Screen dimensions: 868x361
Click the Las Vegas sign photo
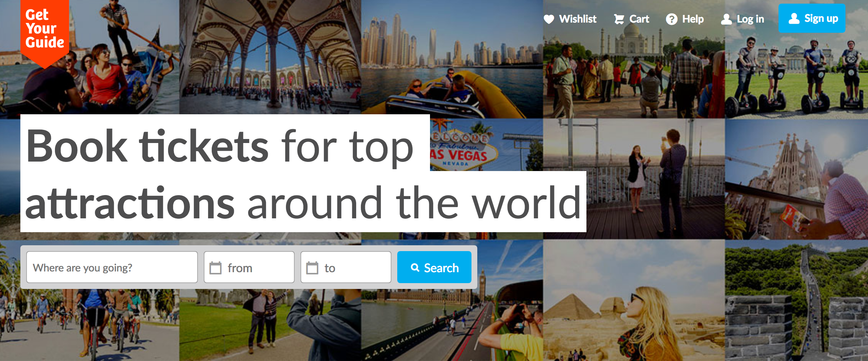point(486,145)
